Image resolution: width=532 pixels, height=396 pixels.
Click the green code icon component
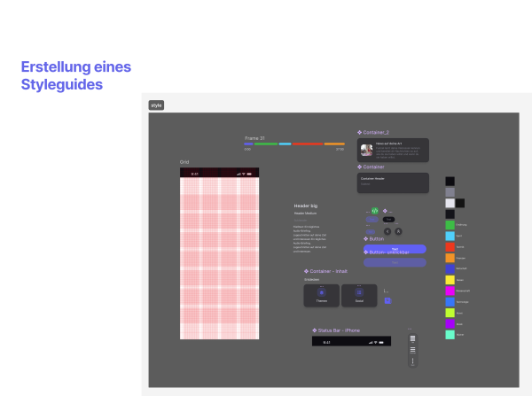[x=375, y=211]
